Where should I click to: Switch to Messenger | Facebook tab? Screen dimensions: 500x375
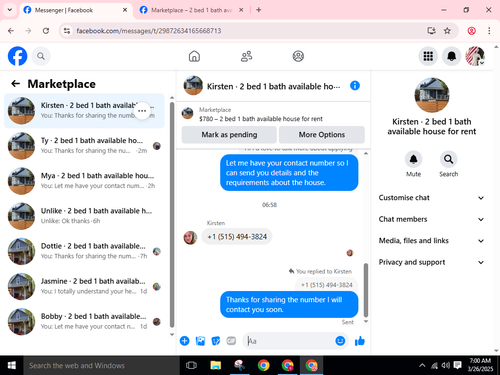click(75, 10)
